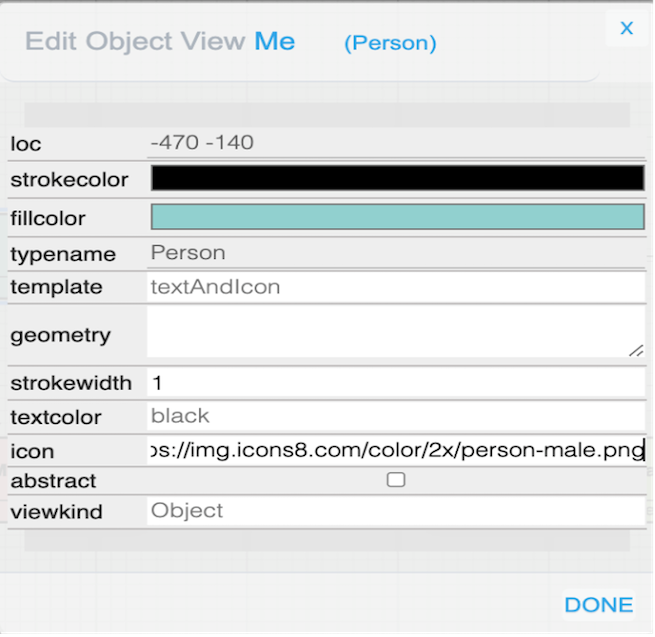The height and width of the screenshot is (637, 655).
Task: Click the 'strokewidth' row label
Action: (71, 383)
